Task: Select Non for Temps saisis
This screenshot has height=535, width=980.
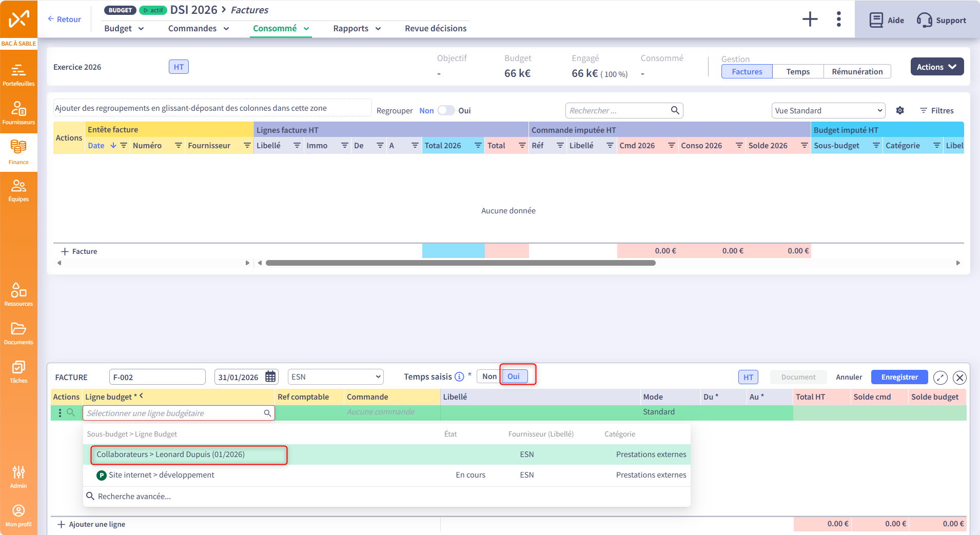Action: pyautogui.click(x=489, y=377)
